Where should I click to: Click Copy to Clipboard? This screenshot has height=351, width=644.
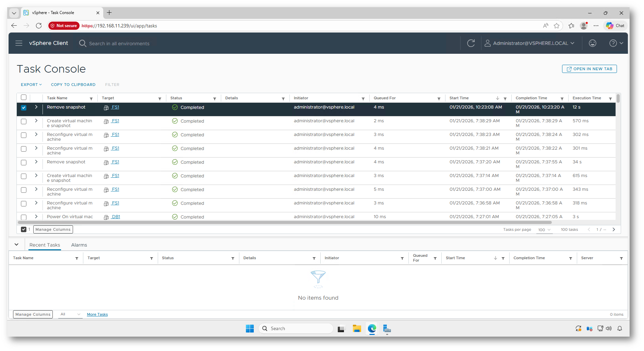click(73, 85)
